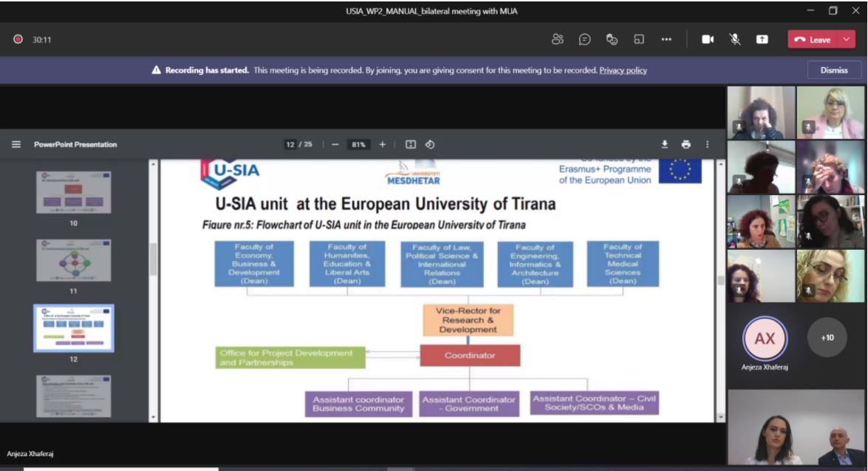Toggle the camera on or off
Screen dimensions: 868x471
click(x=708, y=39)
